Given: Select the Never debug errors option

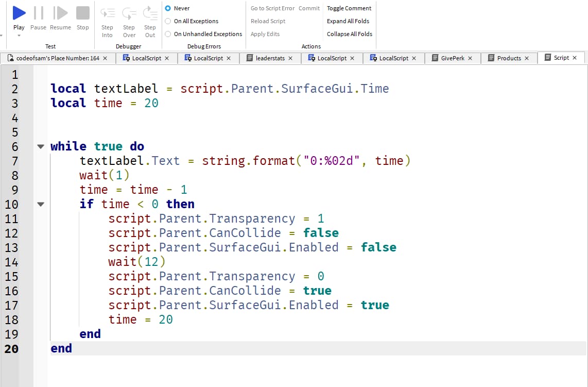Looking at the screenshot, I should pos(168,8).
